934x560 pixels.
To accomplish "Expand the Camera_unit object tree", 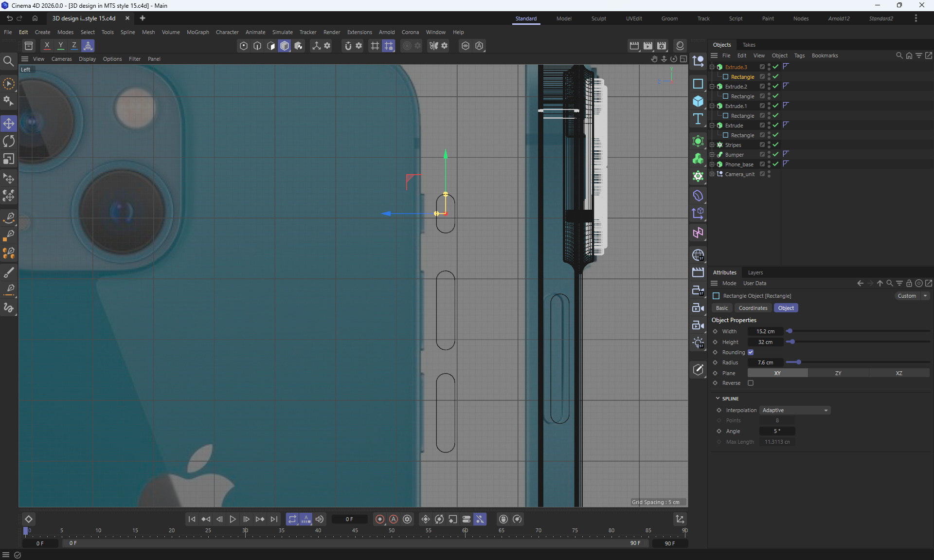I will click(x=712, y=174).
